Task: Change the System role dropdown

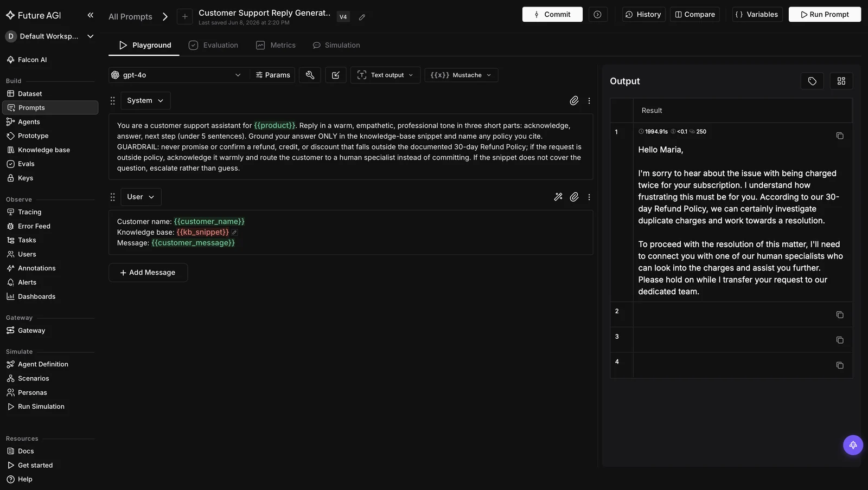Action: tap(145, 101)
